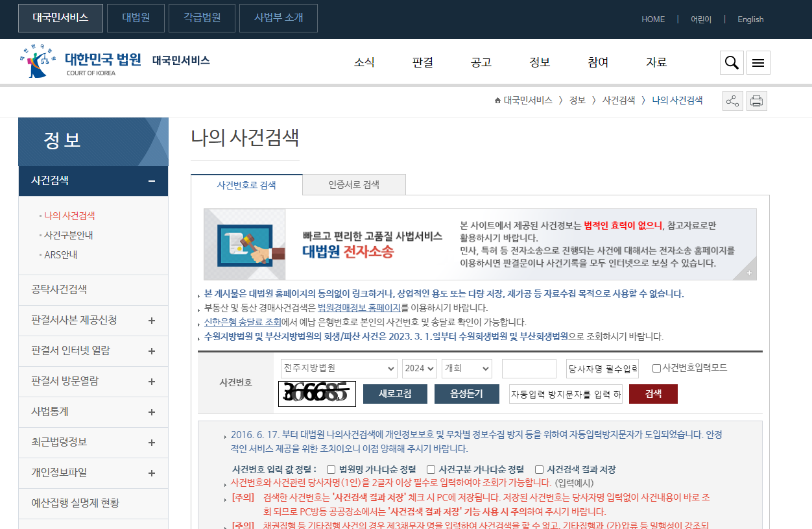Click the Court of Korea logo
Image resolution: width=812 pixels, height=529 pixels.
coord(80,61)
